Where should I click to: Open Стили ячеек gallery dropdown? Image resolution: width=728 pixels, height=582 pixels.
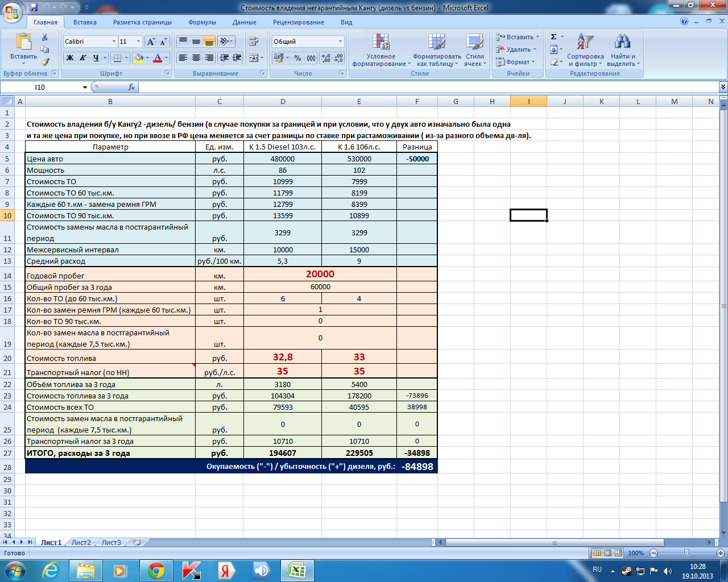click(x=474, y=51)
